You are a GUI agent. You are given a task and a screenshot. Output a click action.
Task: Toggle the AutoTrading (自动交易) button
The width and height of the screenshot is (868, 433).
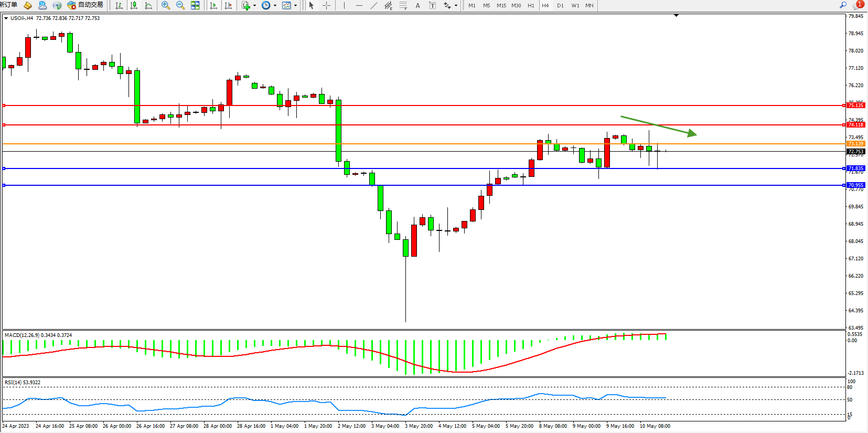tap(85, 5)
